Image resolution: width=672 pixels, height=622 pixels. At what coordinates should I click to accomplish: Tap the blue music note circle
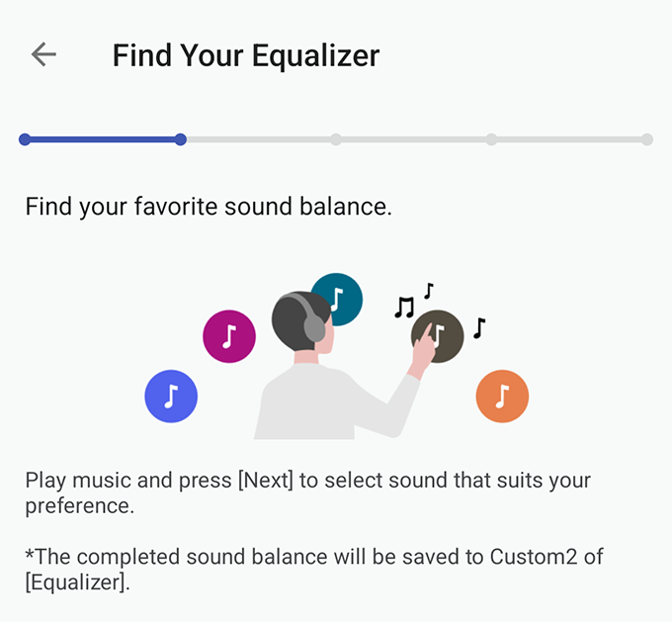click(171, 396)
